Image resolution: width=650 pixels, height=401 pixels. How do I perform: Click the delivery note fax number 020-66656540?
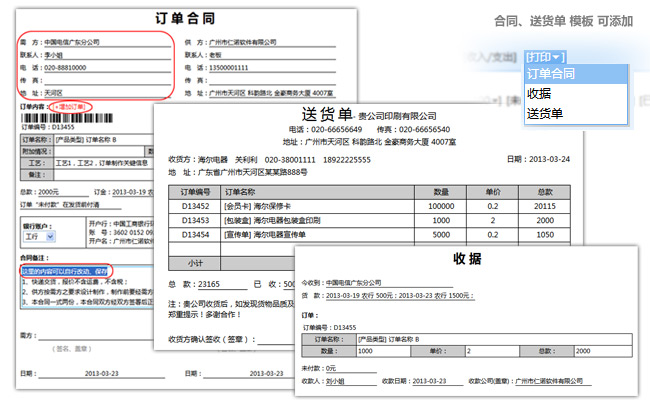click(x=424, y=129)
